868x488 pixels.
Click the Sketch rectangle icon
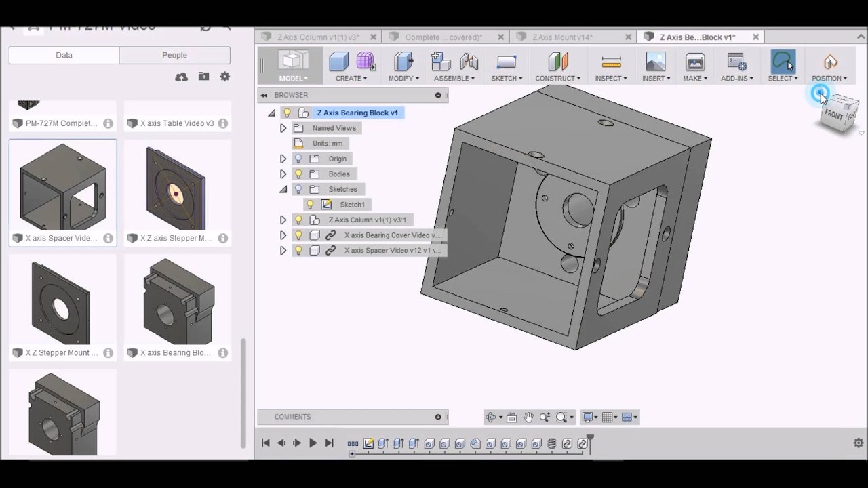coord(507,62)
